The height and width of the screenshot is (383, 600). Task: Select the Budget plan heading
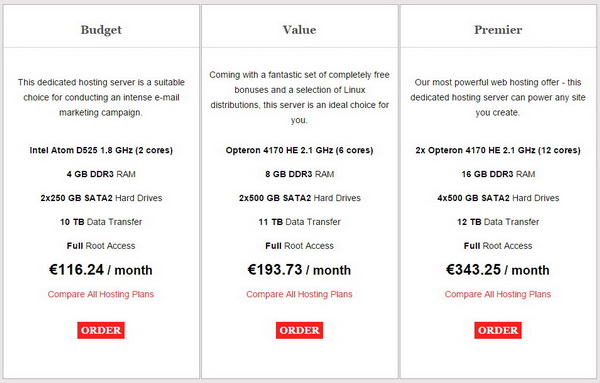pyautogui.click(x=101, y=30)
